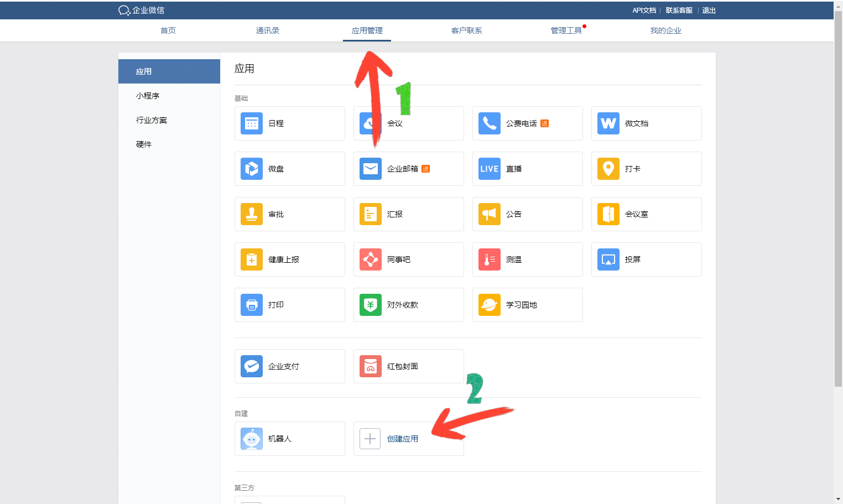Open the 公告 megaphone icon

tap(490, 214)
